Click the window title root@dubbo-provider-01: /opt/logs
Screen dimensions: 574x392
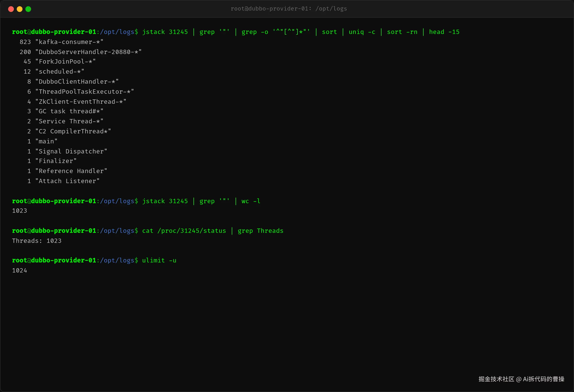tap(289, 9)
